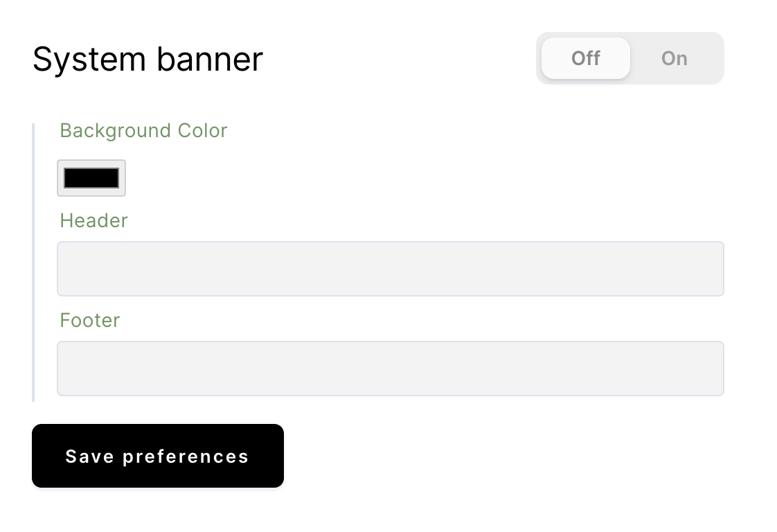The image size is (777, 532).
Task: Click inside the Header text field
Action: click(x=390, y=269)
